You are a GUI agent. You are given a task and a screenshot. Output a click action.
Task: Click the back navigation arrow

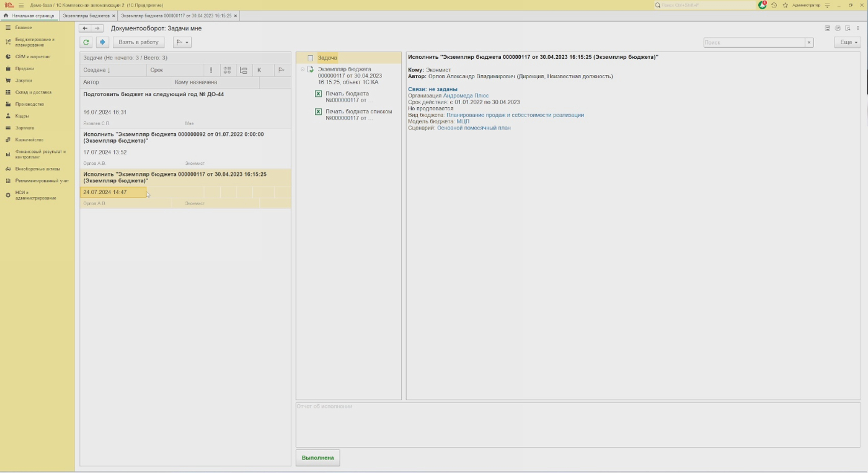click(85, 29)
